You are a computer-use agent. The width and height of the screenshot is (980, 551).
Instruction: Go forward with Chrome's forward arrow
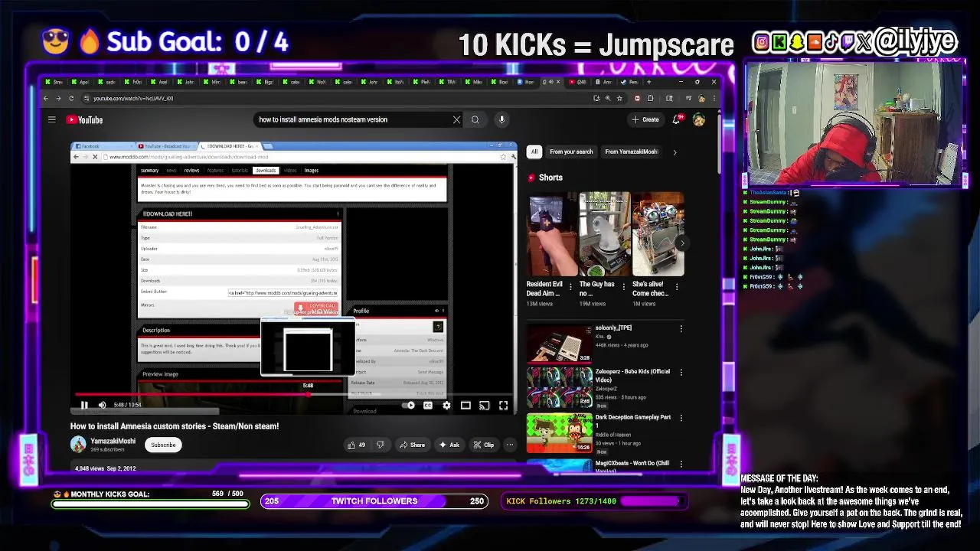tap(58, 98)
